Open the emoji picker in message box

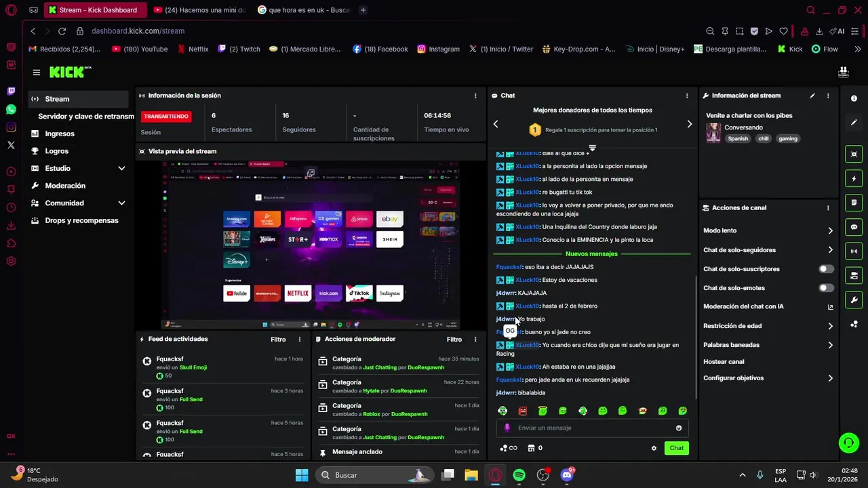(679, 428)
